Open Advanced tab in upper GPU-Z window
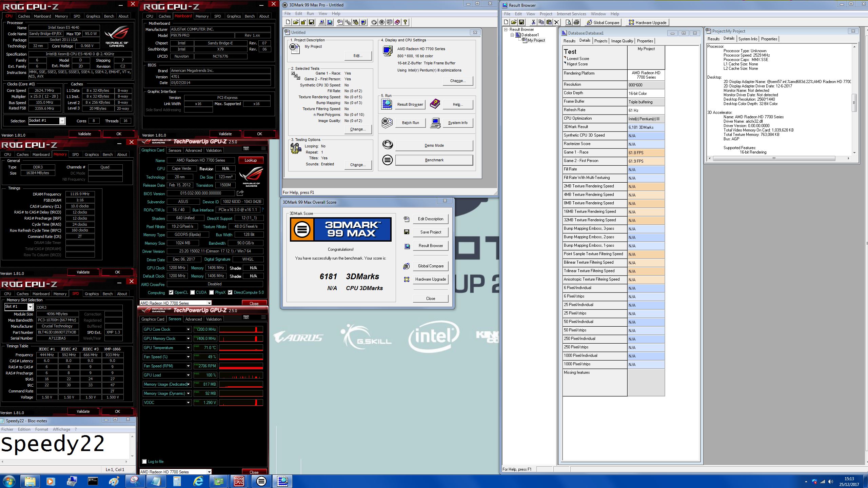 click(194, 150)
